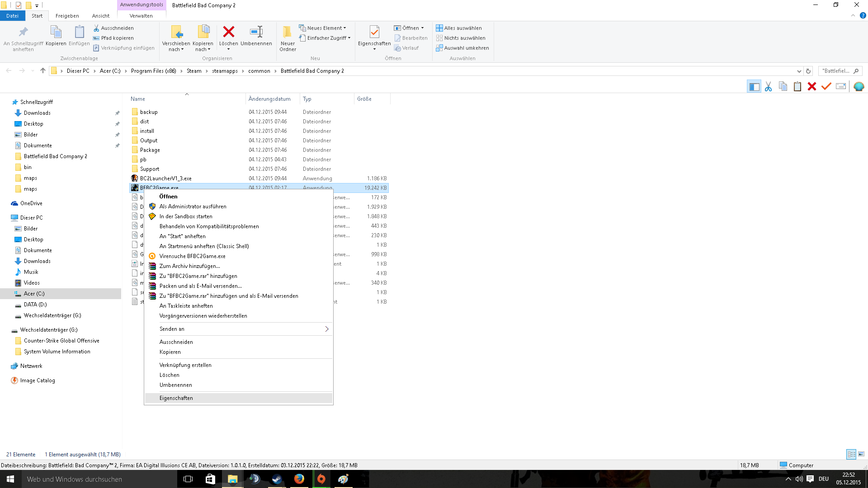
Task: Click the search box for Battlefield folder
Action: click(840, 71)
